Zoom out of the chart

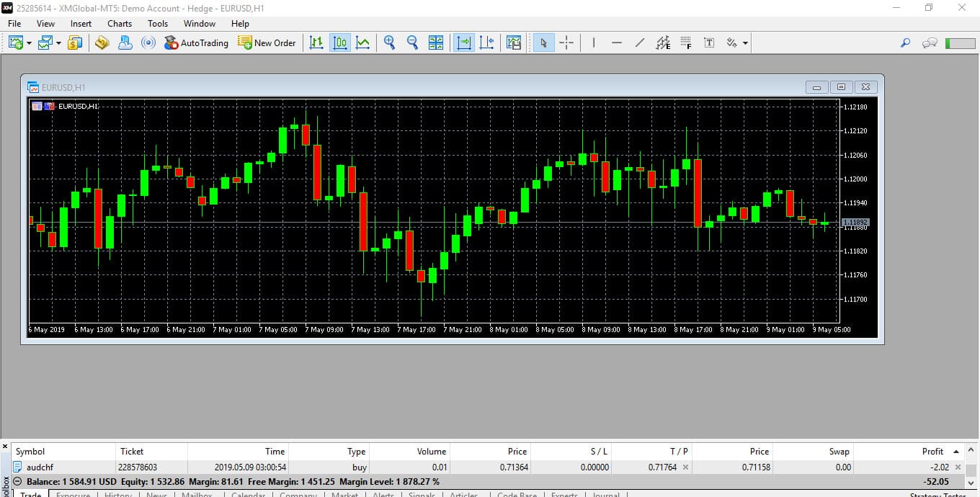click(x=412, y=42)
